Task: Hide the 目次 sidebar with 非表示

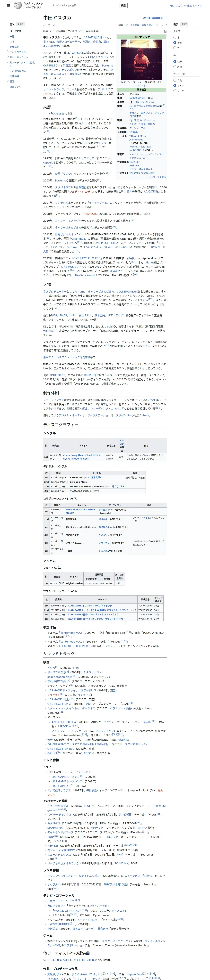Action: (21, 24)
